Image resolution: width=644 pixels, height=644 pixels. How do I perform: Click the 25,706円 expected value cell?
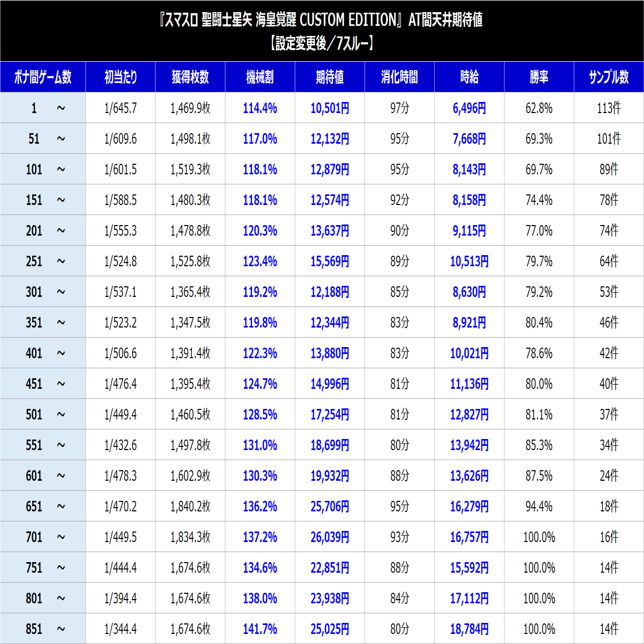coord(330,506)
